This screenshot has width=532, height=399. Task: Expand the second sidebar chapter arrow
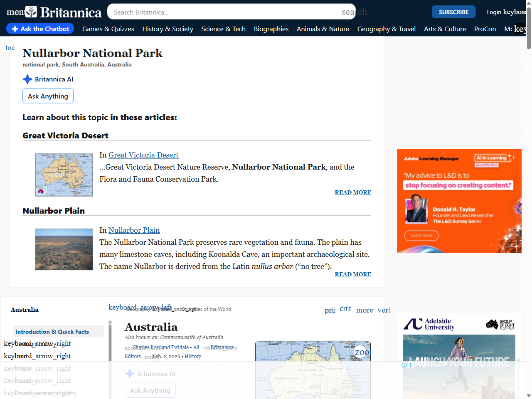tap(37, 356)
